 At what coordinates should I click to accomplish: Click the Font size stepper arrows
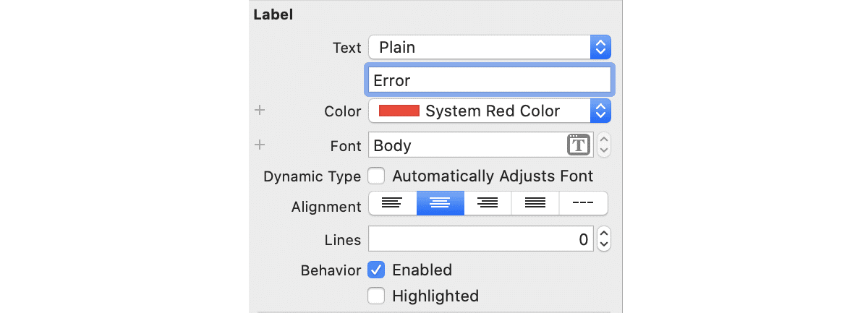[x=604, y=145]
